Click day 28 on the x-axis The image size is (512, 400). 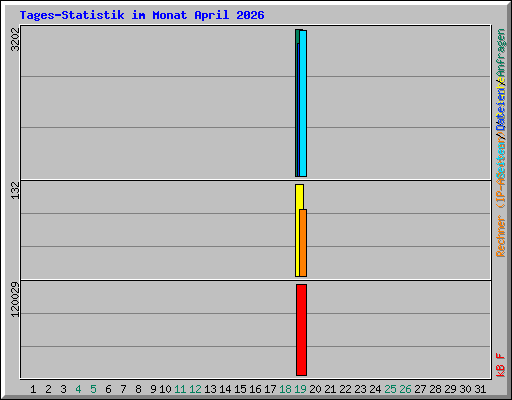(435, 389)
